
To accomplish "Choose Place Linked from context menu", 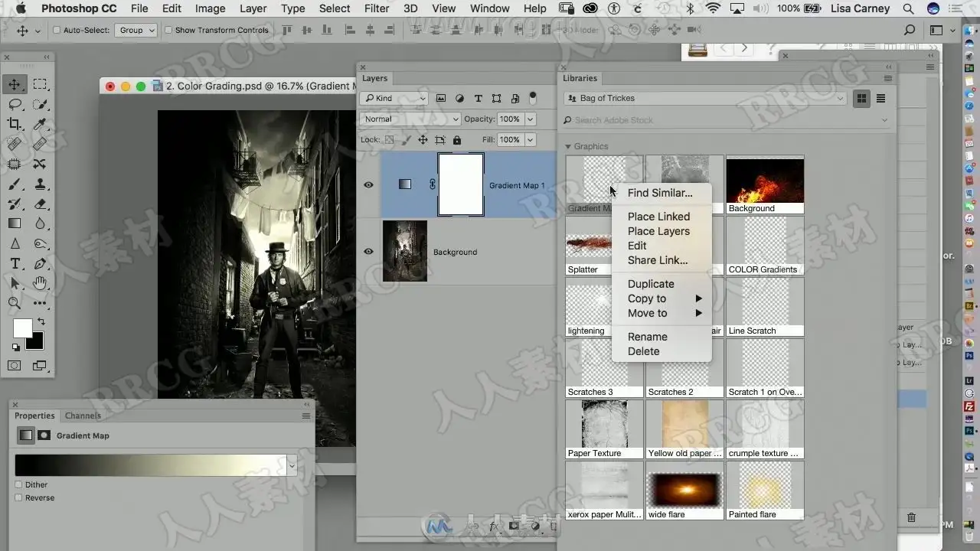I will tap(658, 217).
